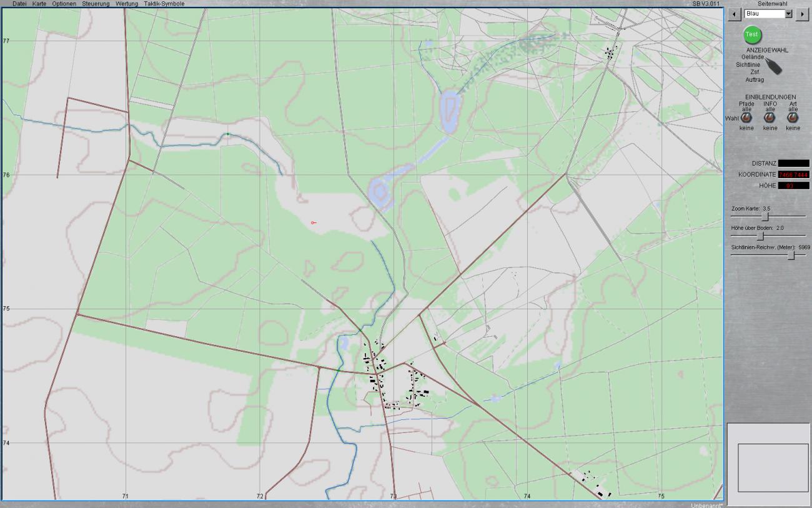Select next side with right arrow
The image size is (812, 508).
pos(801,14)
